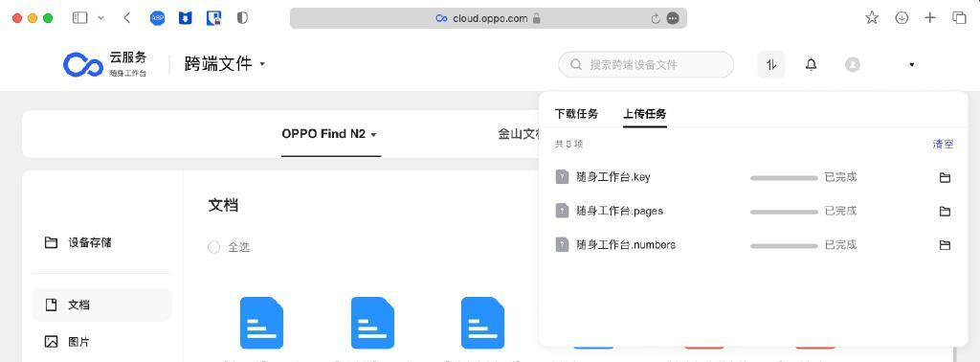Expand the account dropdown arrow

click(x=912, y=64)
